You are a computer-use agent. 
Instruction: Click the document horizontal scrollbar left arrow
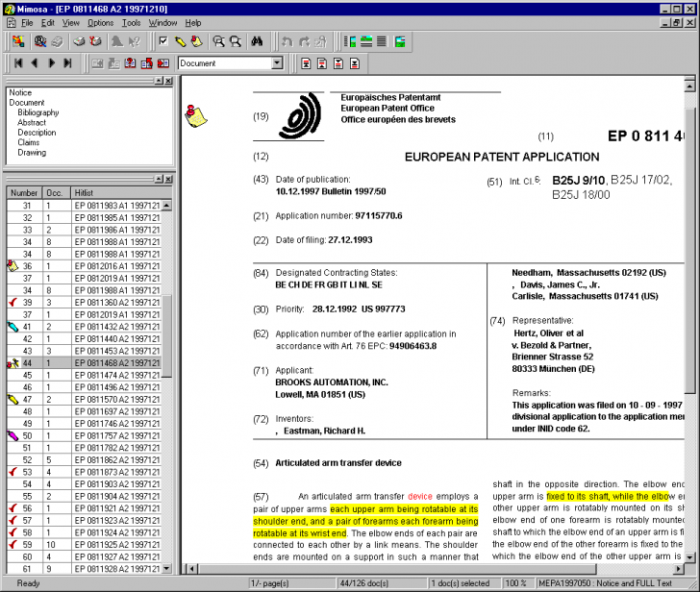coord(192,569)
